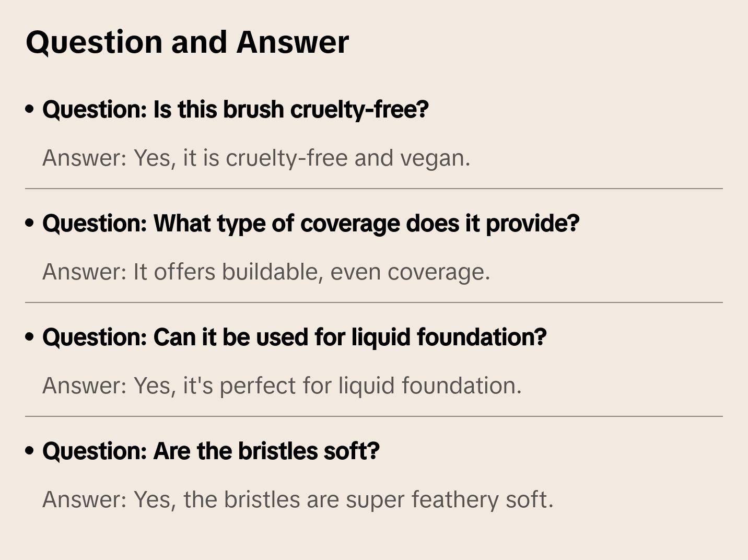This screenshot has height=560, width=748.
Task: Expand the "Is this brush cruelty-free?" question
Action: coord(235,110)
